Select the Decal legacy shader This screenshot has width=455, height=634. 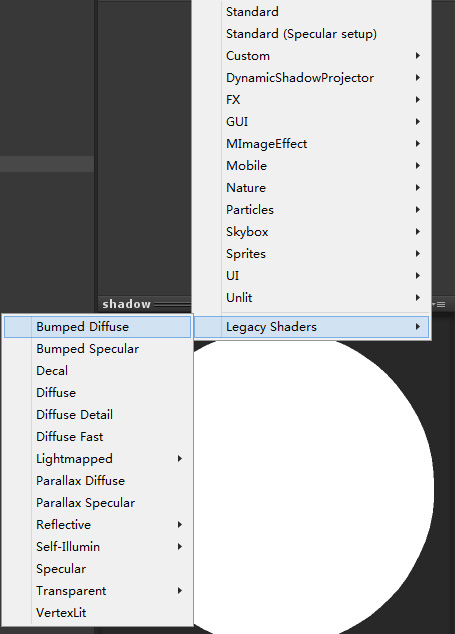click(97, 370)
